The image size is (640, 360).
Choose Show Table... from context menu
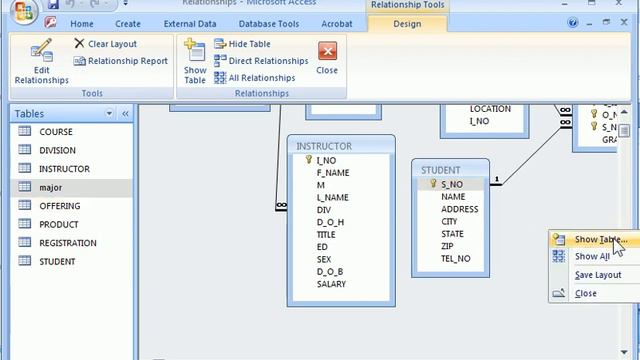(594, 239)
